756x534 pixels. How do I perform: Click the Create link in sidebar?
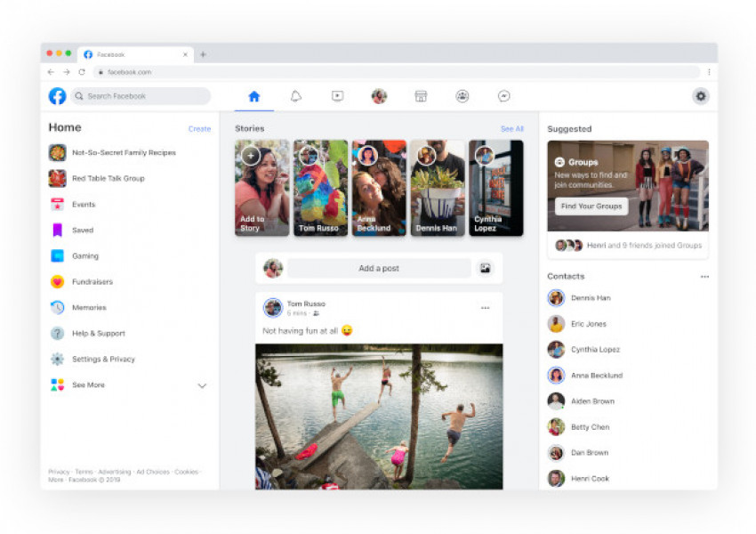pos(199,129)
